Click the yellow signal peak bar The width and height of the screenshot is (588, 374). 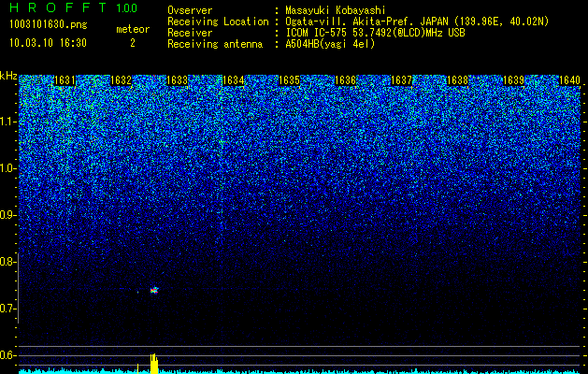(x=153, y=364)
